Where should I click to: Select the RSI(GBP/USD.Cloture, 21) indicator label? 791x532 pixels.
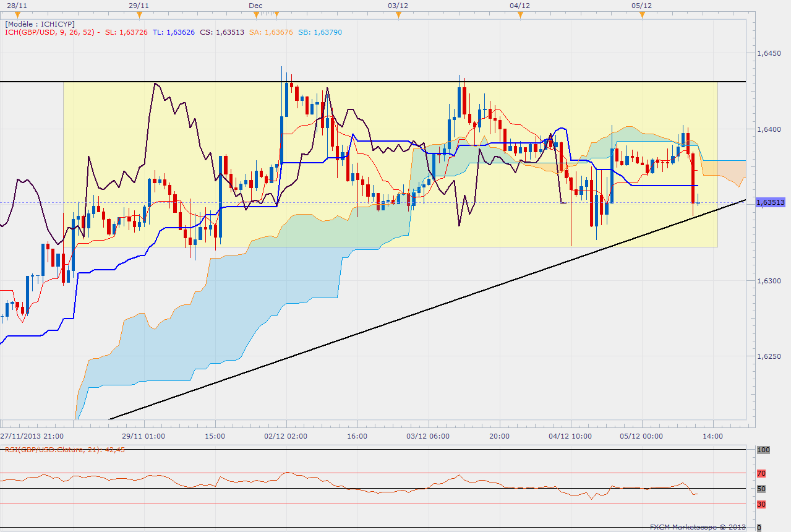click(64, 450)
